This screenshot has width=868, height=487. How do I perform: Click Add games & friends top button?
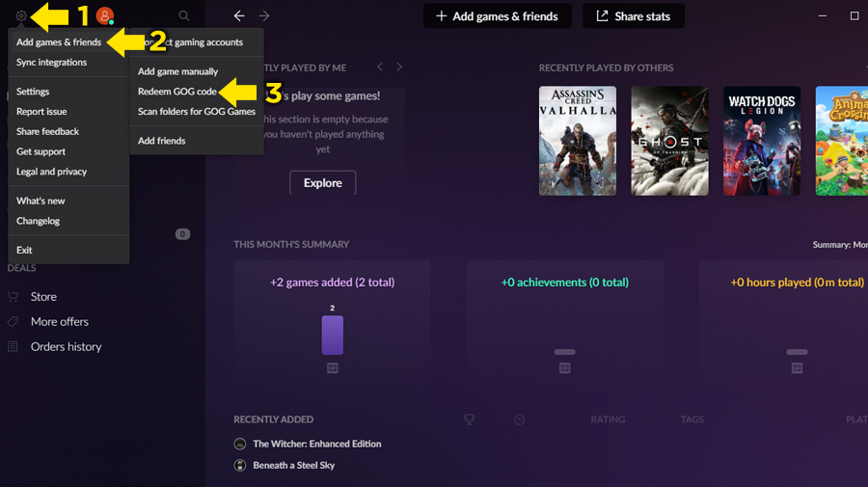point(497,16)
